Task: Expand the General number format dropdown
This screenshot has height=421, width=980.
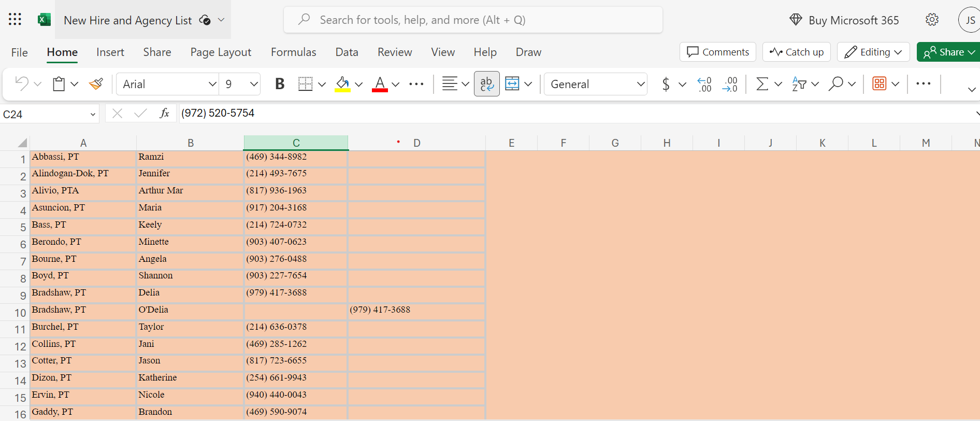Action: 640,84
